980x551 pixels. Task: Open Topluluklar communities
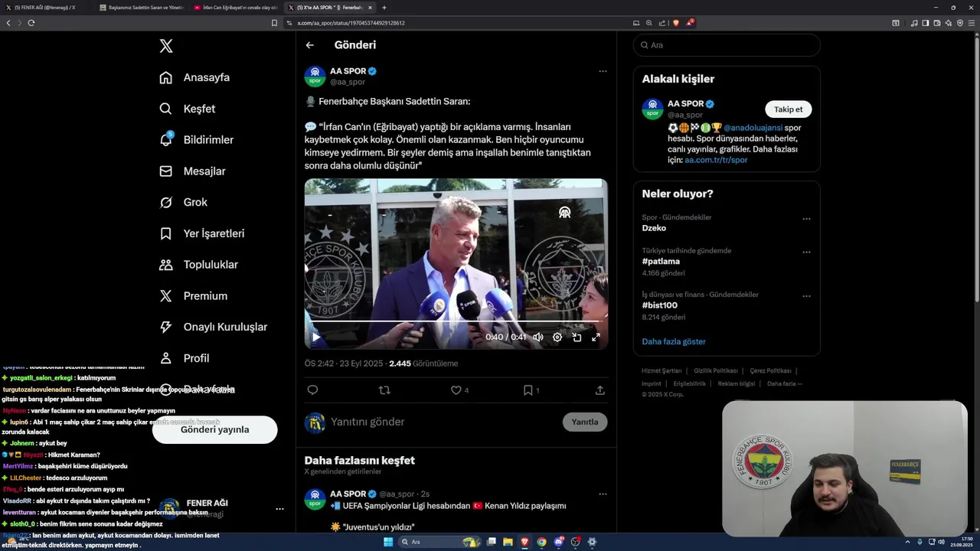point(198,265)
